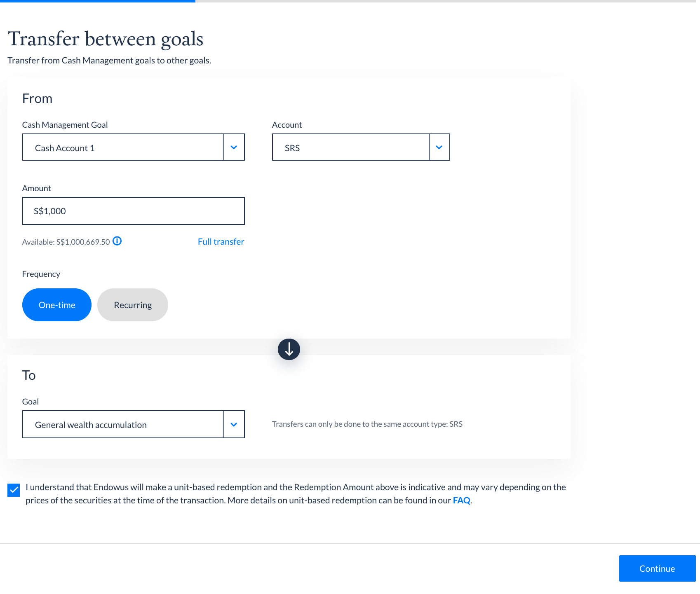Click the blue progress bar at top
The width and height of the screenshot is (700, 594).
pyautogui.click(x=98, y=1)
